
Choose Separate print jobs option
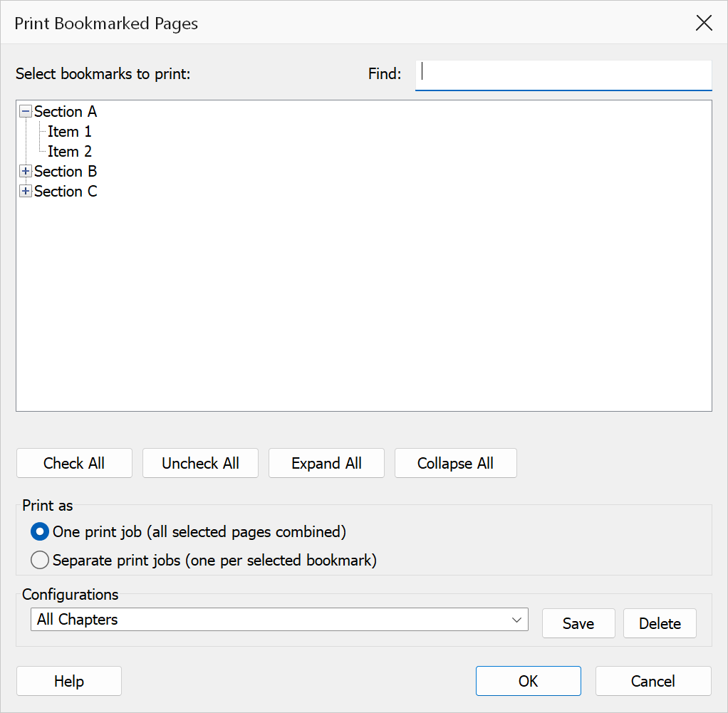[x=40, y=561]
